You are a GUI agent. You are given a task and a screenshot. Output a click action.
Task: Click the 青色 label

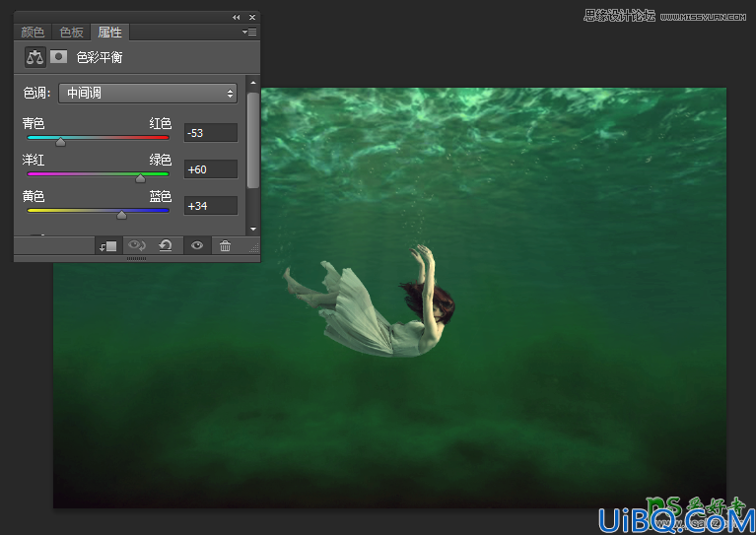[34, 123]
